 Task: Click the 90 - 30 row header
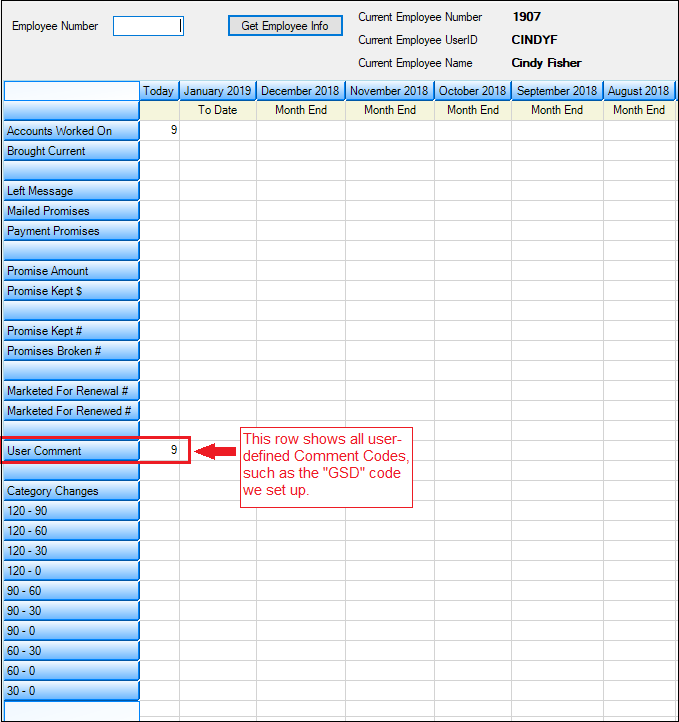pyautogui.click(x=71, y=611)
